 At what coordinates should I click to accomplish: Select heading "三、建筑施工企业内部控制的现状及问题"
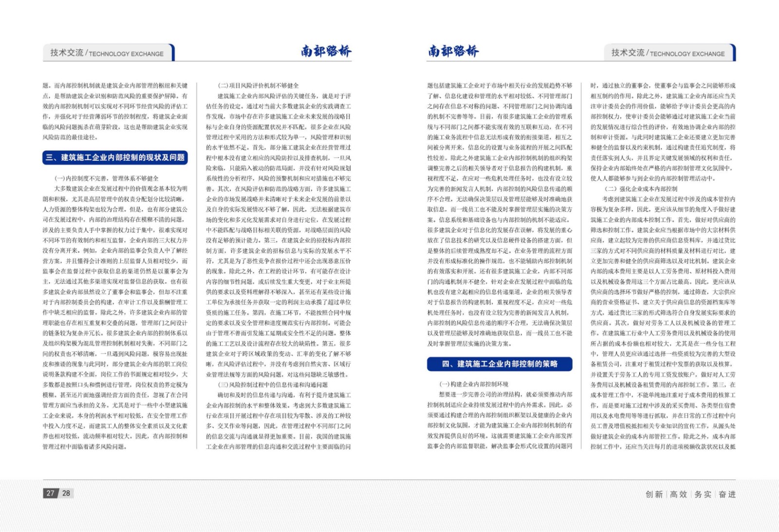[115, 157]
